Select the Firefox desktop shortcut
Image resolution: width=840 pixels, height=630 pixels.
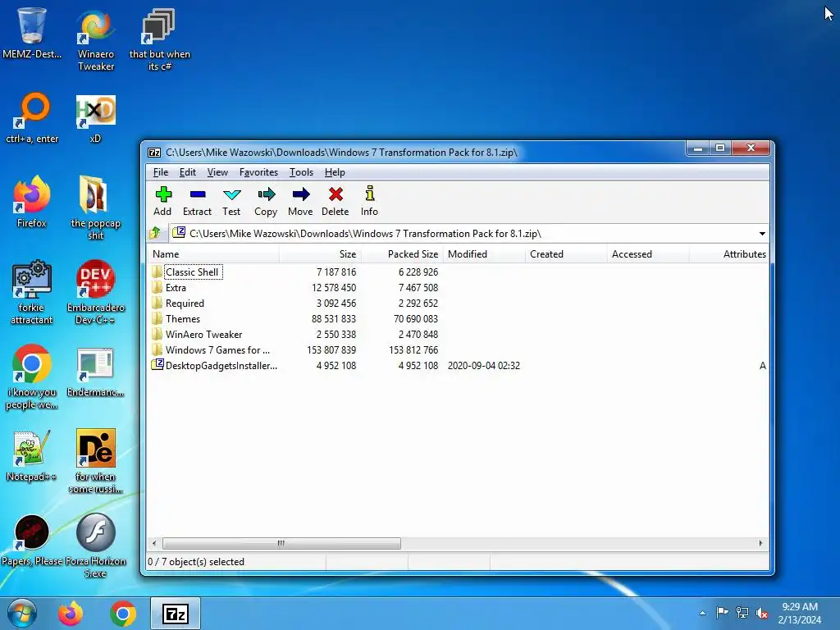pos(32,202)
